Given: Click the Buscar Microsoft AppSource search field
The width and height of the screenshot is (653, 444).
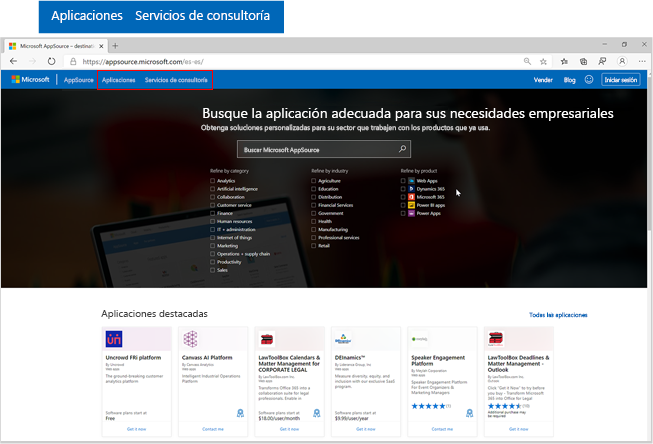Looking at the screenshot, I should coord(324,149).
